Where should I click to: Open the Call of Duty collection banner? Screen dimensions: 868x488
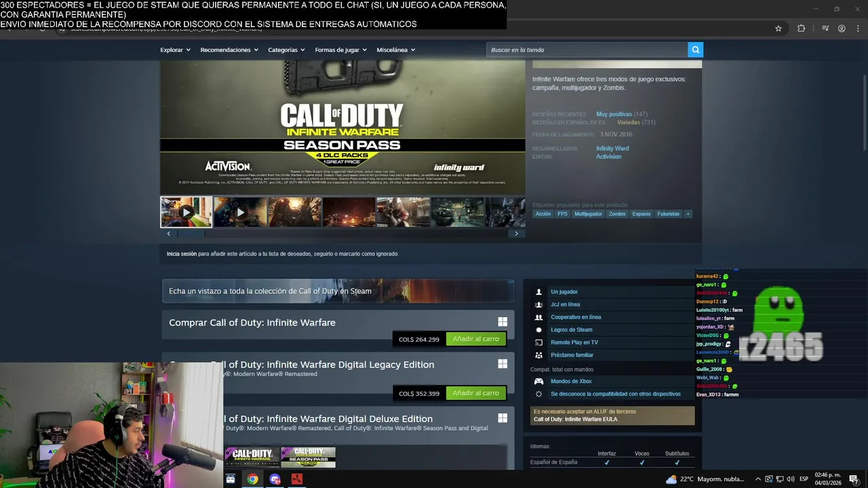coord(338,291)
